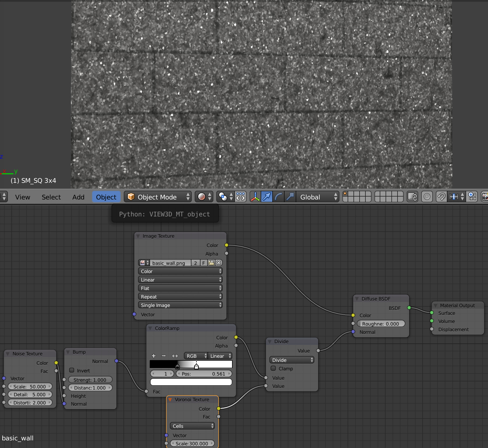
Task: Unlink basic_wall.png with X button
Action: pos(219,263)
